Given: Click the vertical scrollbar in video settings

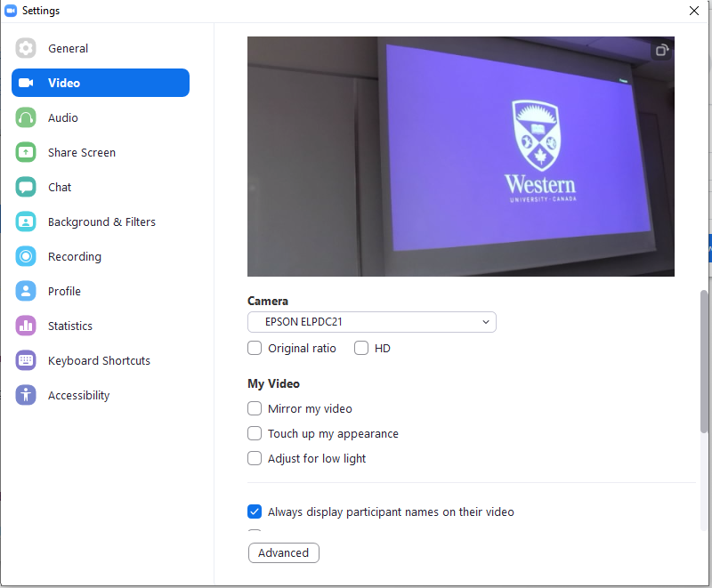Looking at the screenshot, I should click(x=704, y=361).
